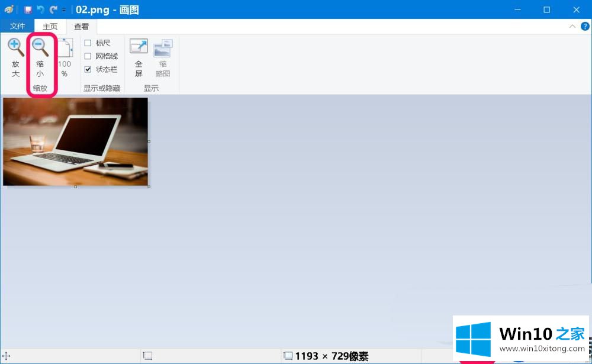The image size is (592, 364).
Task: Enter full screen (全屏) view
Action: (x=139, y=57)
